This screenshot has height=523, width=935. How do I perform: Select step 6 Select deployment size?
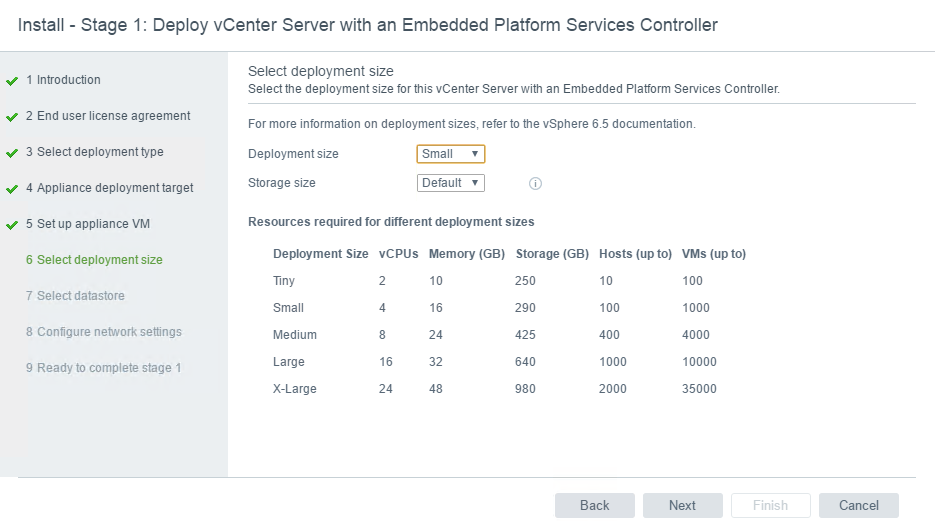(94, 260)
